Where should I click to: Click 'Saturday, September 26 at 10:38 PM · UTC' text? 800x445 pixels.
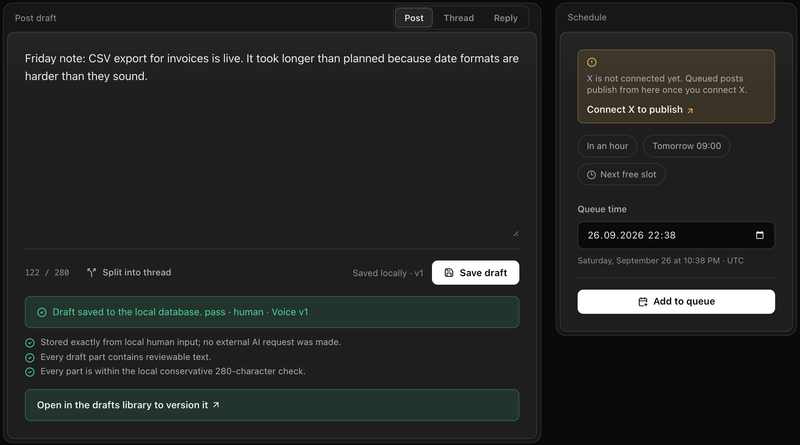660,260
